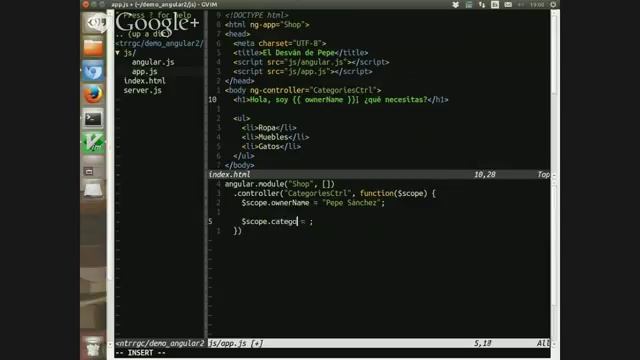Click the '10,28' cursor position in index.html status
This screenshot has height=360, width=640.
pos(484,174)
